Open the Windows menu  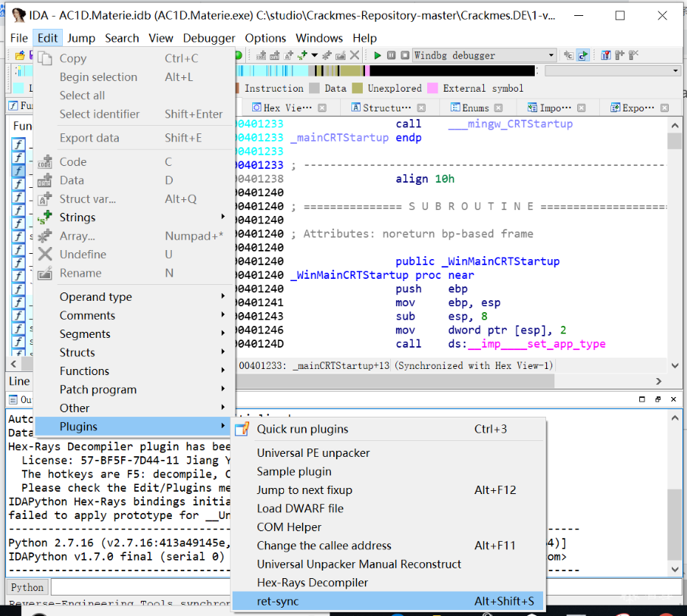tap(319, 38)
